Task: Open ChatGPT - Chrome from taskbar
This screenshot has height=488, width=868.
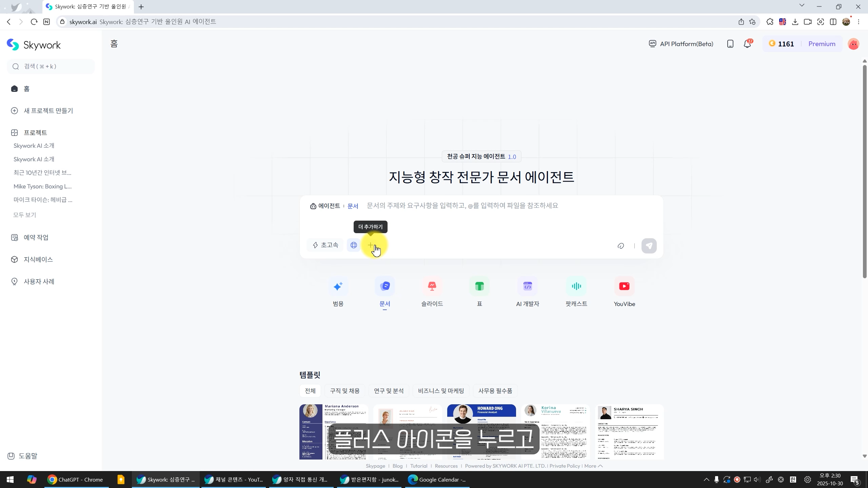Action: coord(76,480)
